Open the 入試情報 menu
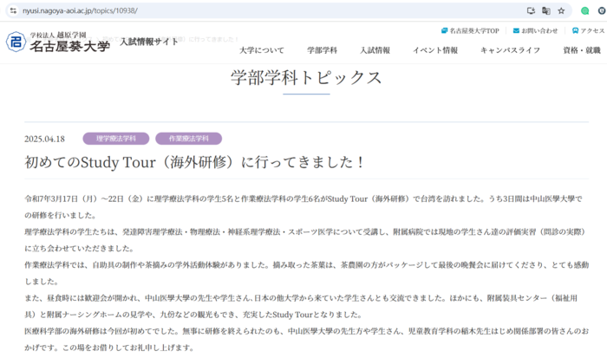This screenshot has height=364, width=607. 375,50
